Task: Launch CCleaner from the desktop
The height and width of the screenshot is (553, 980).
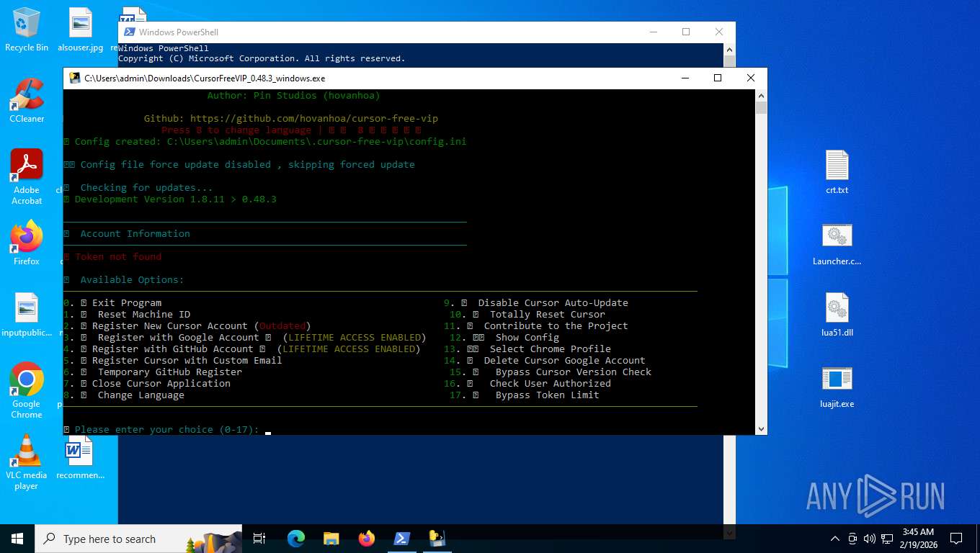Action: [x=27, y=101]
